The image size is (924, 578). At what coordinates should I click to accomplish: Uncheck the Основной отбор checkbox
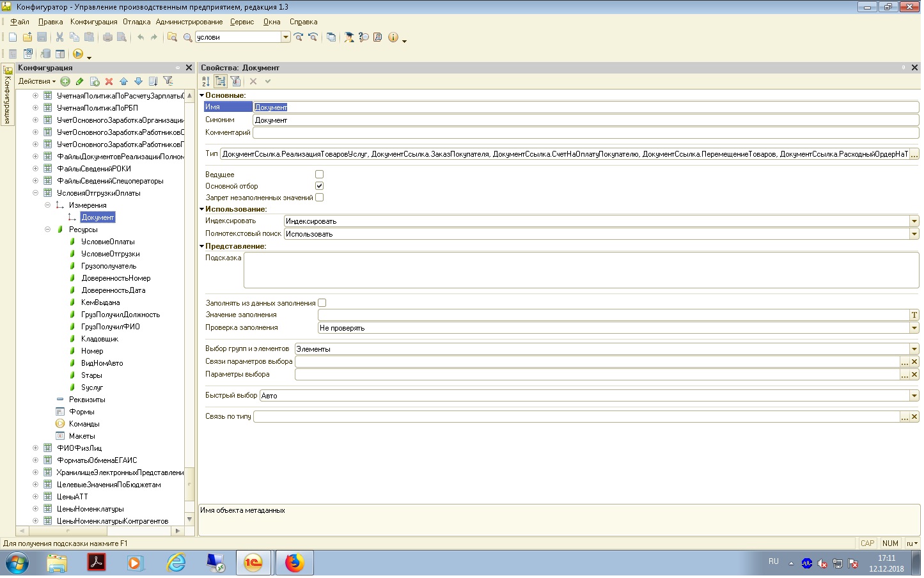(x=319, y=186)
